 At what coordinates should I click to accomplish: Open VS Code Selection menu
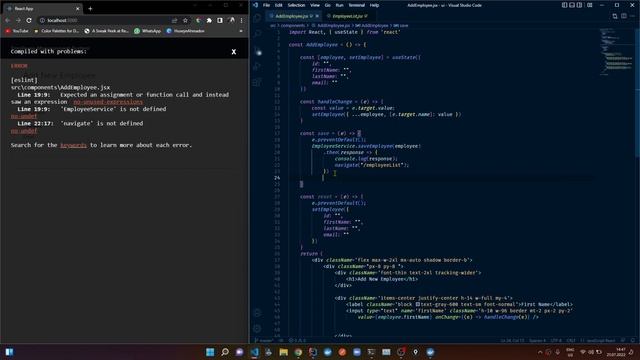[296, 5]
